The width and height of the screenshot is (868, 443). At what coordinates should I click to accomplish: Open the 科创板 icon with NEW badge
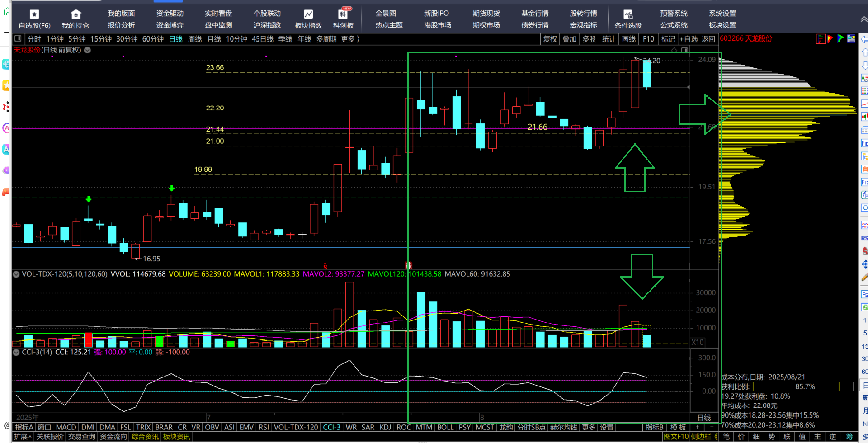coord(344,14)
